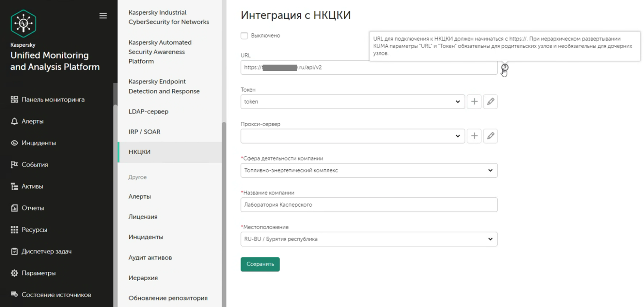The image size is (644, 307).
Task: Toggle the Выключено checkbox
Action: [x=244, y=36]
